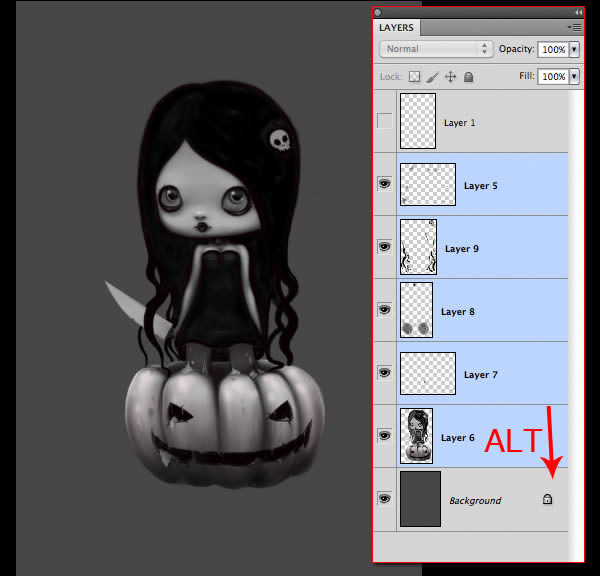Select the layer named Layer 8
Screen dimensions: 600x576
click(458, 312)
